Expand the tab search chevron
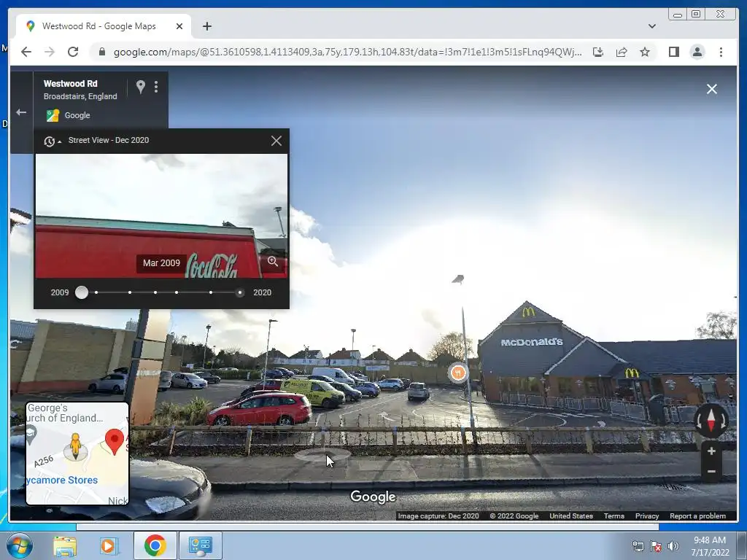 click(x=651, y=26)
